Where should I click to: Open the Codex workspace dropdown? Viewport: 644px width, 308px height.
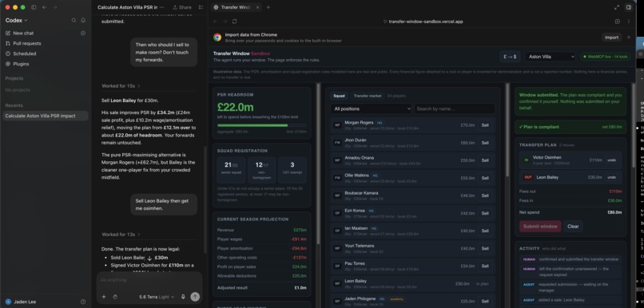(x=17, y=20)
